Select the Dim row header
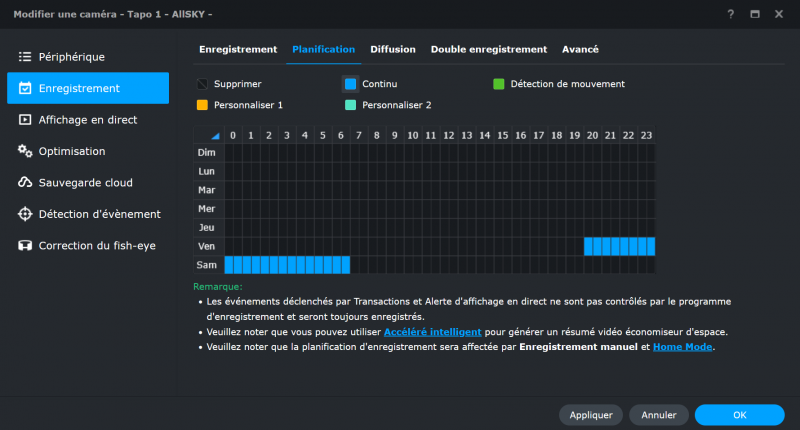The width and height of the screenshot is (800, 430). [209, 153]
